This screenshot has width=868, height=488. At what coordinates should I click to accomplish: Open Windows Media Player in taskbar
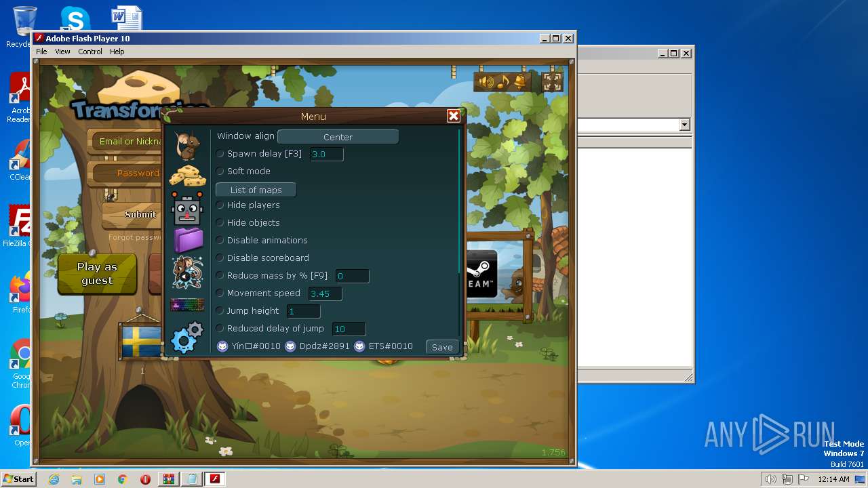(100, 479)
